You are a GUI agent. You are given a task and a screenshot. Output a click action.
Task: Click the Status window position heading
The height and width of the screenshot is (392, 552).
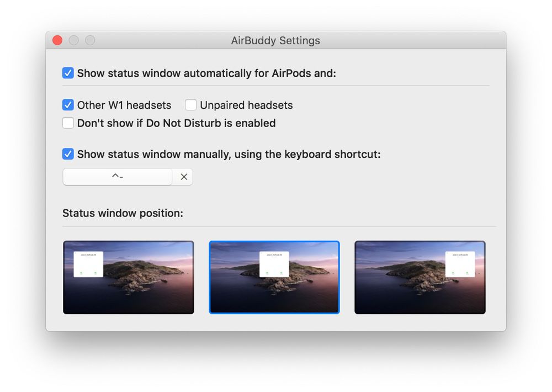(123, 213)
